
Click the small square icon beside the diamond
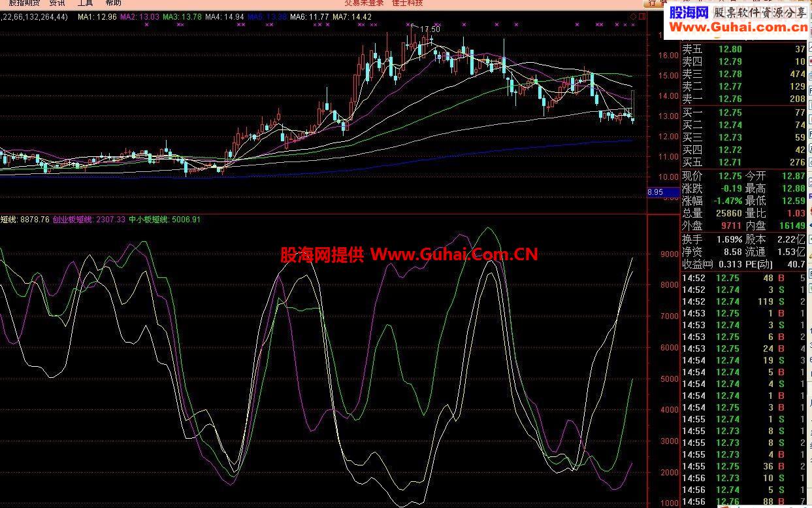point(641,16)
